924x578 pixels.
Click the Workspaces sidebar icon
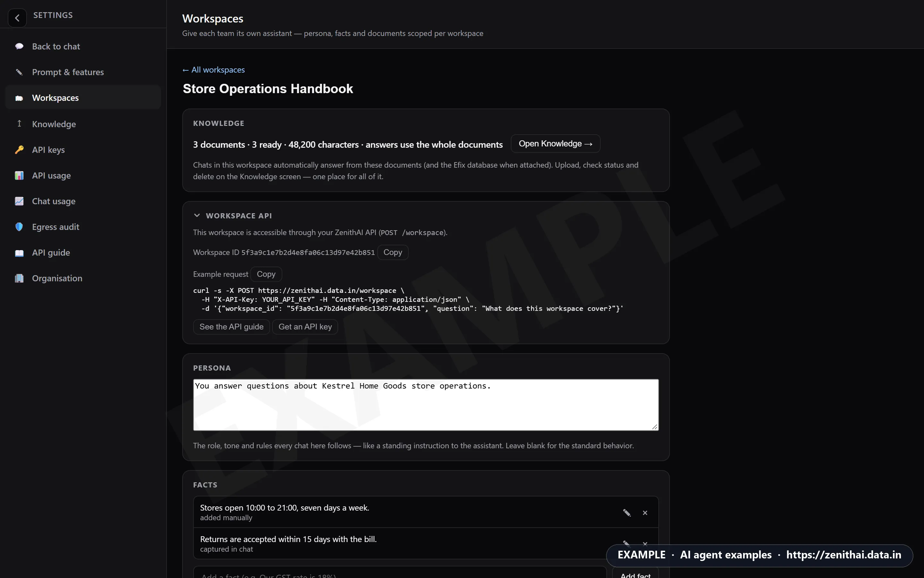click(19, 98)
